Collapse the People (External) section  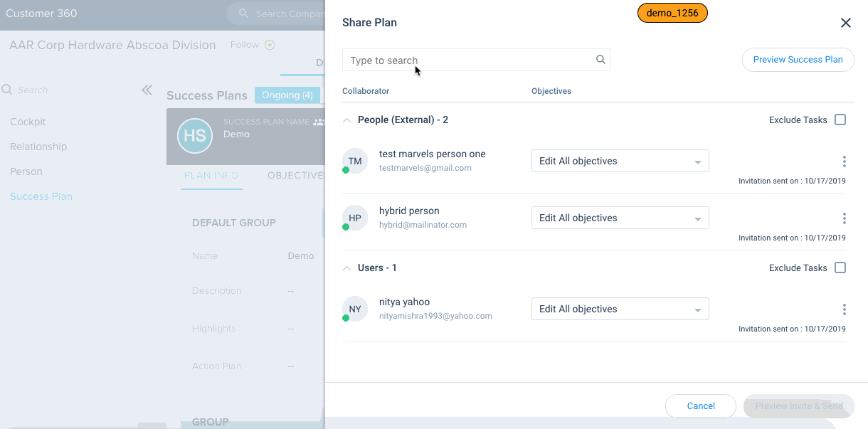347,120
